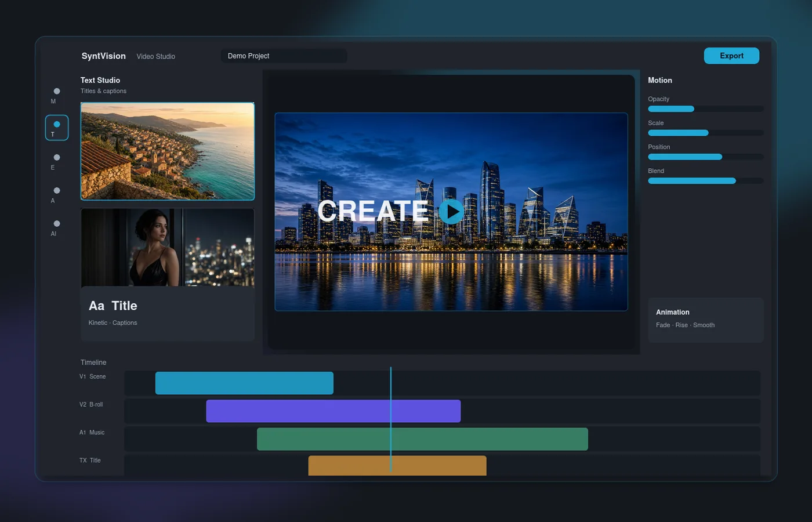Screen dimensions: 812x522
Task: Choose the Aa Title text preset
Action: pyautogui.click(x=168, y=313)
